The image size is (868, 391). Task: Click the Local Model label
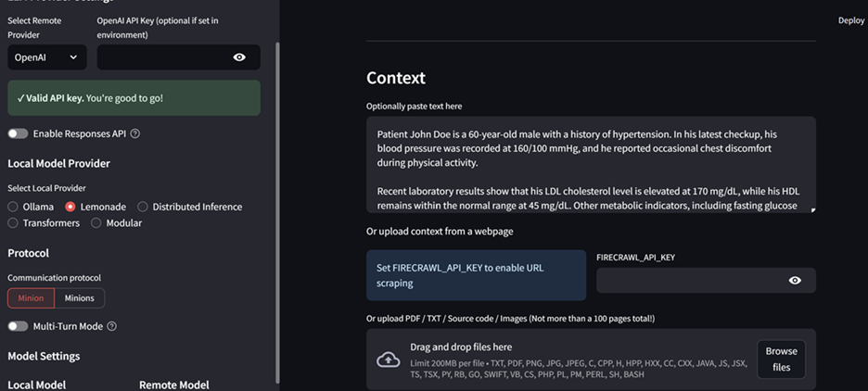36,385
